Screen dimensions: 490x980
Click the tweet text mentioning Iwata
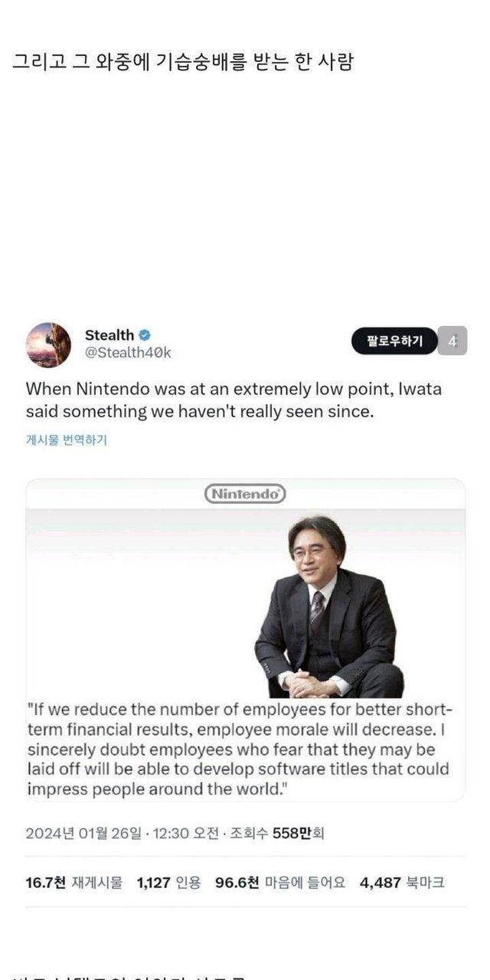[234, 400]
